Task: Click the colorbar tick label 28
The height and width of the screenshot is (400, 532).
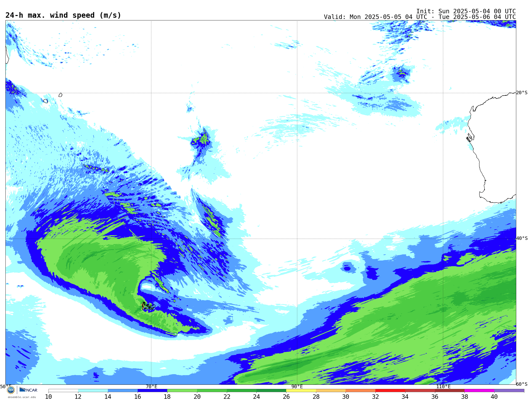Action: coord(316,397)
